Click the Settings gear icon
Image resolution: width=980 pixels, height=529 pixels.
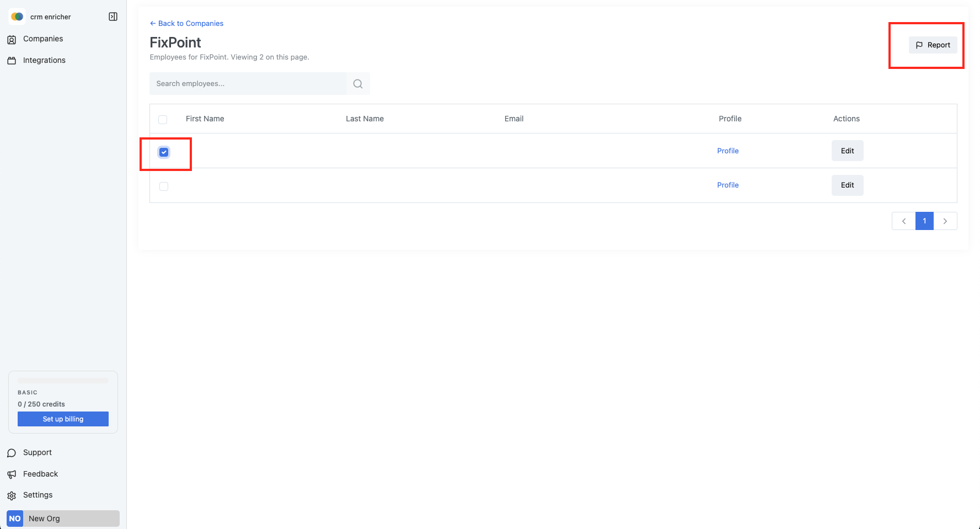(x=12, y=495)
